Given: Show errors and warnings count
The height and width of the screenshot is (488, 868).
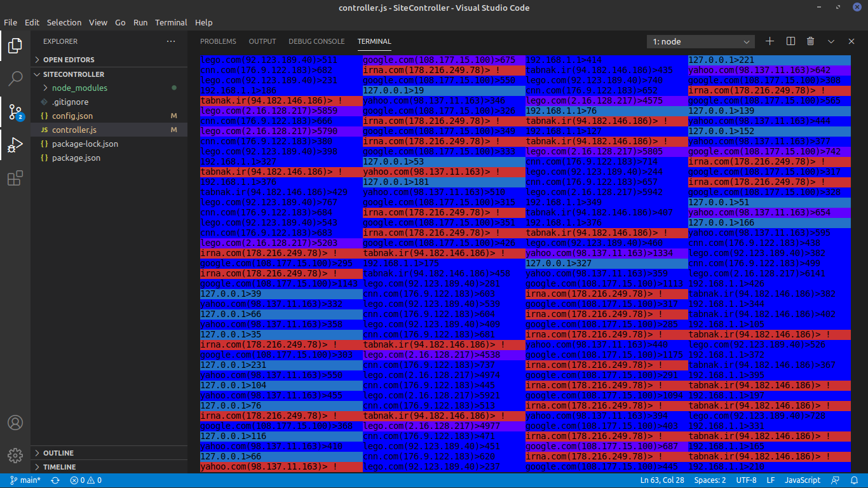Looking at the screenshot, I should point(86,480).
